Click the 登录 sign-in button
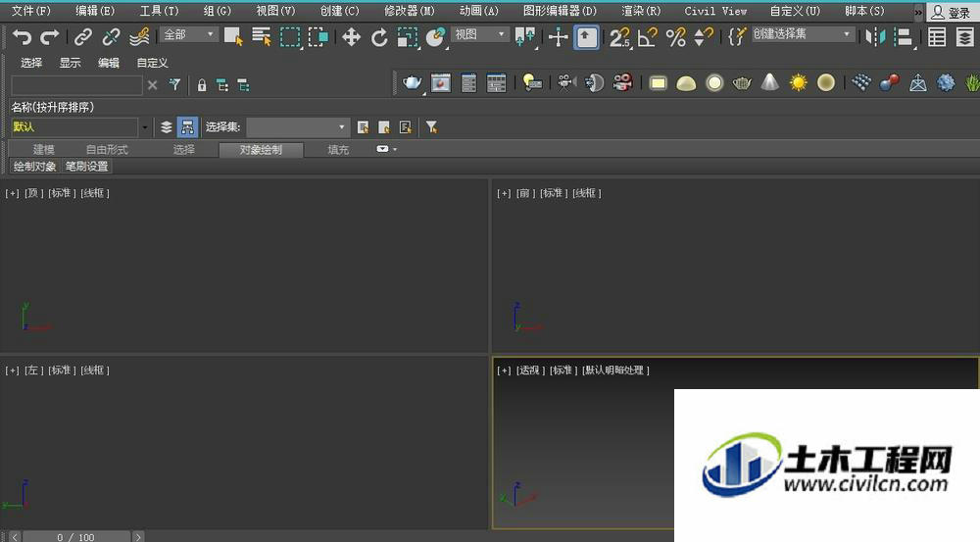This screenshot has width=980, height=542. 952,13
